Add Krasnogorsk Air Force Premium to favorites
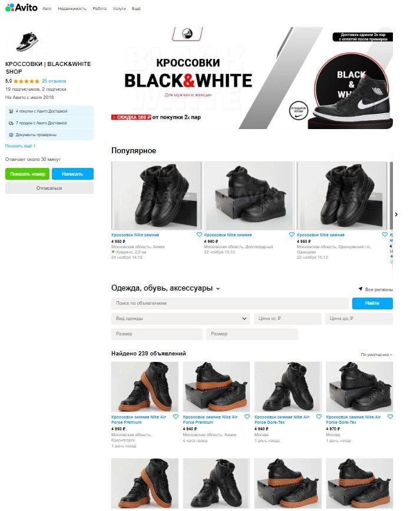The width and height of the screenshot is (420, 511). tap(176, 417)
